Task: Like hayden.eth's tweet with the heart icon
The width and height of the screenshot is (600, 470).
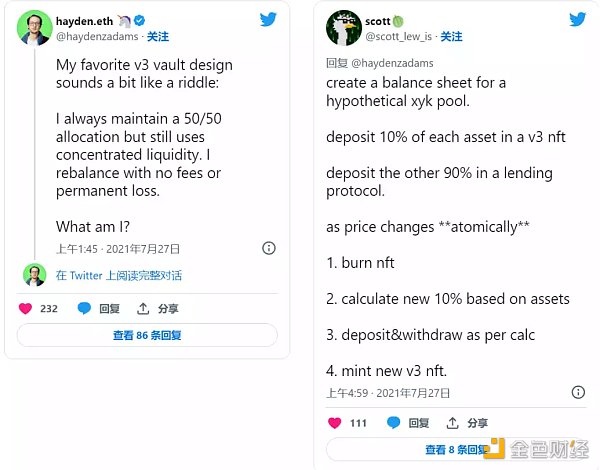Action: [x=26, y=308]
